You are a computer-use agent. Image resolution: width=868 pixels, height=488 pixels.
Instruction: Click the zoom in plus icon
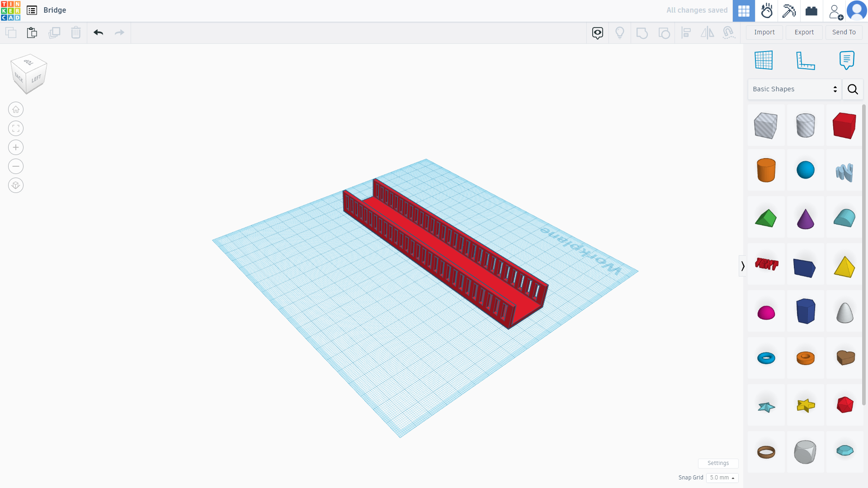pyautogui.click(x=16, y=147)
